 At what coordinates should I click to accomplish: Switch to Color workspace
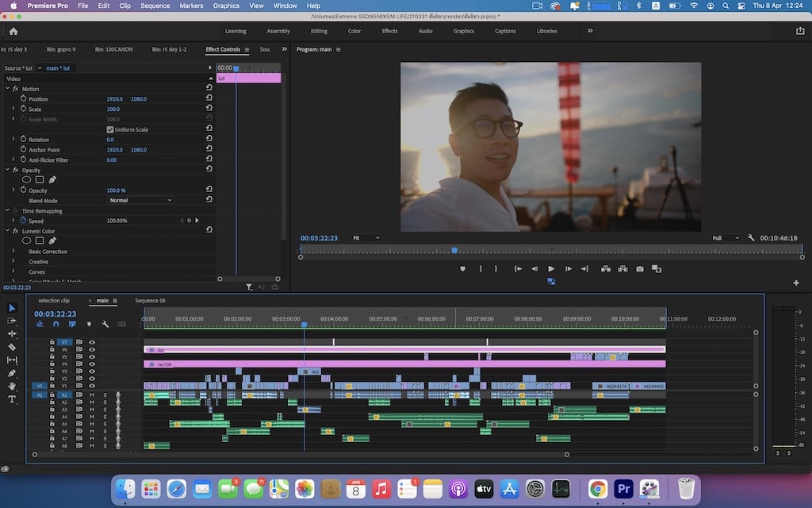[354, 31]
